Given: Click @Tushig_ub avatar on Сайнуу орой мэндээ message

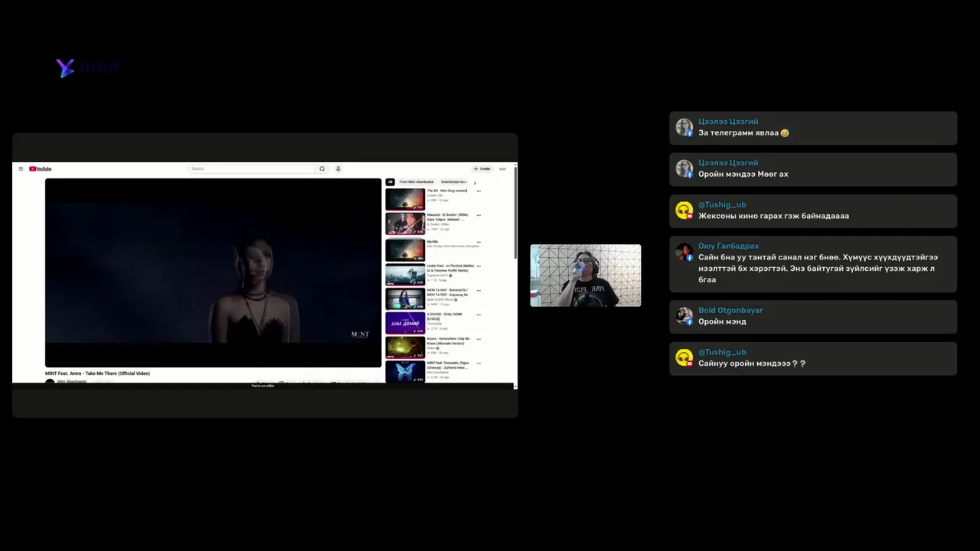Looking at the screenshot, I should tap(684, 357).
